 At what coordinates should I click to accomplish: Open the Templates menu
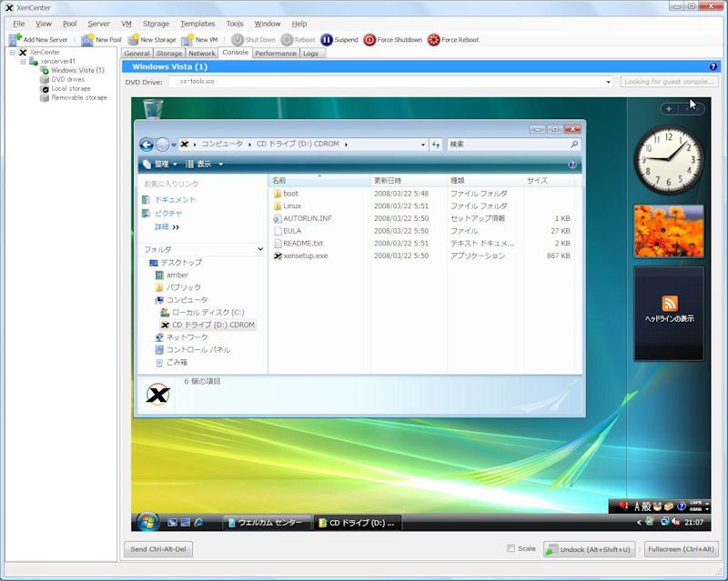pos(197,24)
